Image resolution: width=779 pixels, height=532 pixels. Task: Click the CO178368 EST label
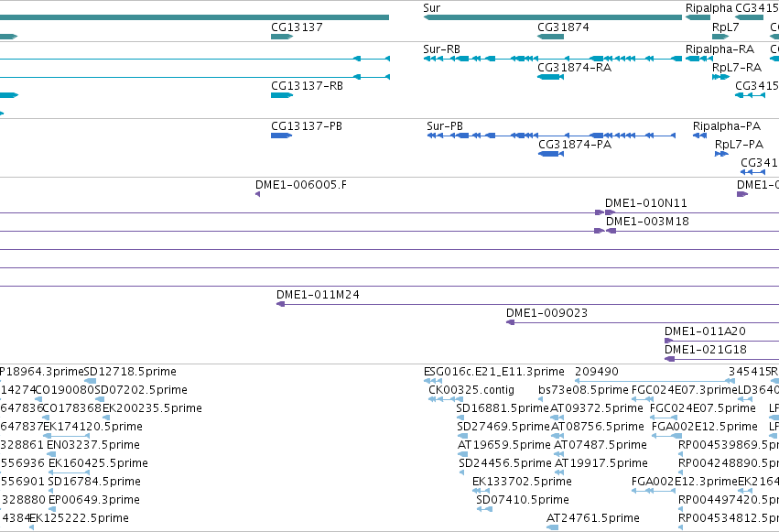(x=72, y=408)
